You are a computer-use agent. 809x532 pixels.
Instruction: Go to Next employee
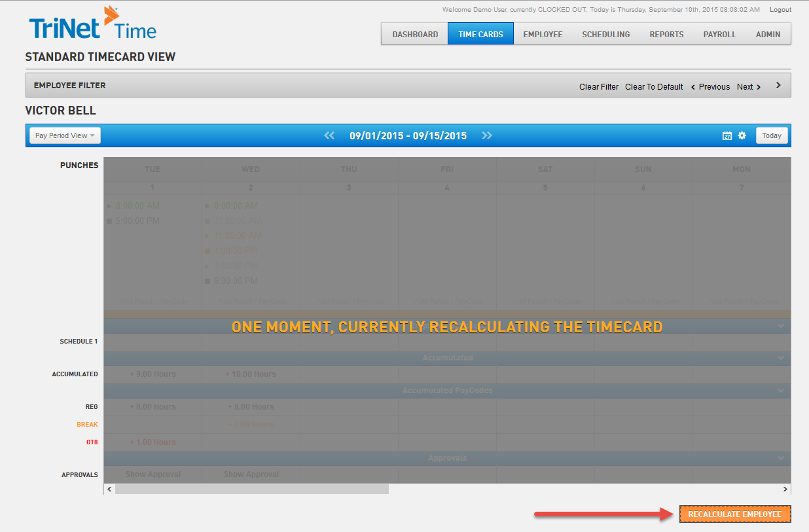pos(749,86)
